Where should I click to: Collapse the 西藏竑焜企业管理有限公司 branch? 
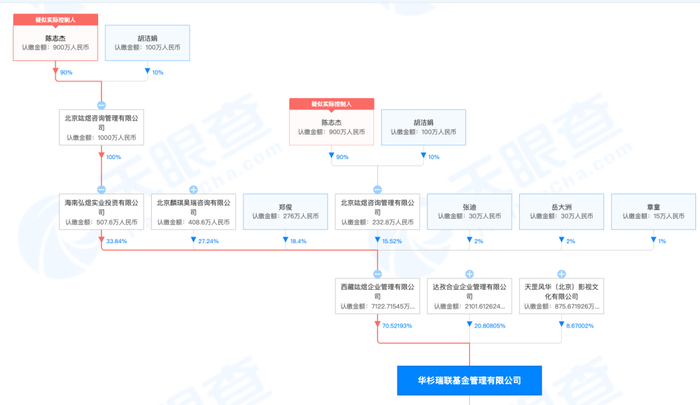tap(377, 274)
